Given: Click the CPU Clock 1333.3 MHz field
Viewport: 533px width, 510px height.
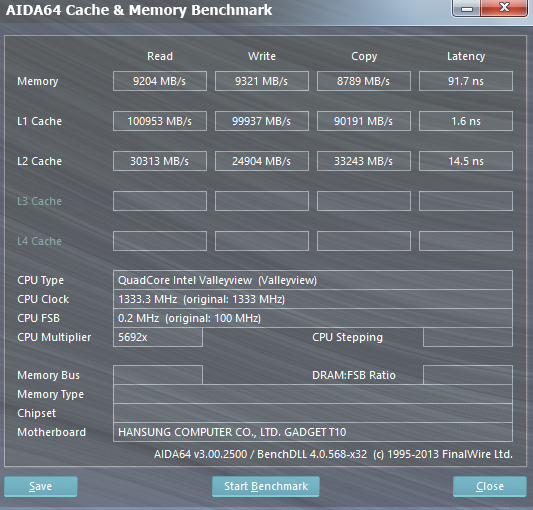Looking at the screenshot, I should pos(313,299).
